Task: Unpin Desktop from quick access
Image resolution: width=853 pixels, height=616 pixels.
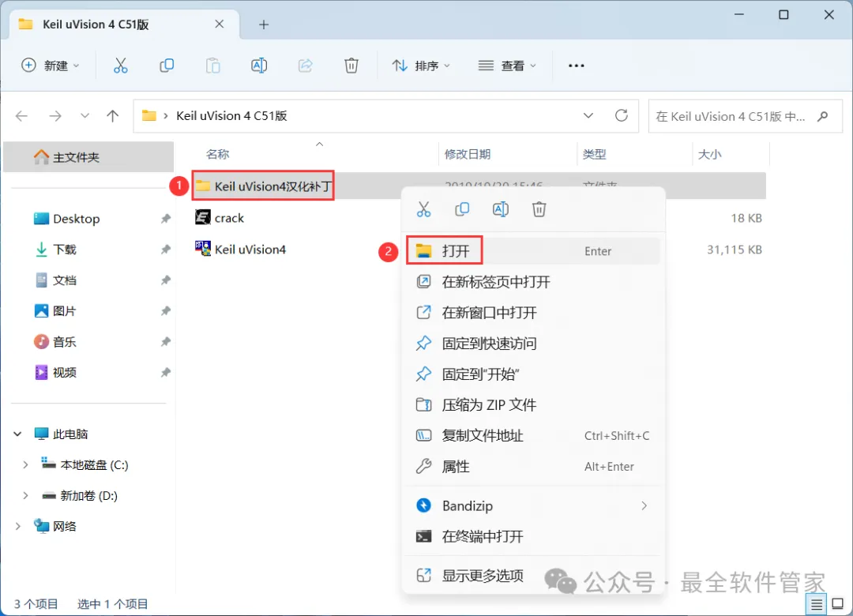Action: click(165, 219)
